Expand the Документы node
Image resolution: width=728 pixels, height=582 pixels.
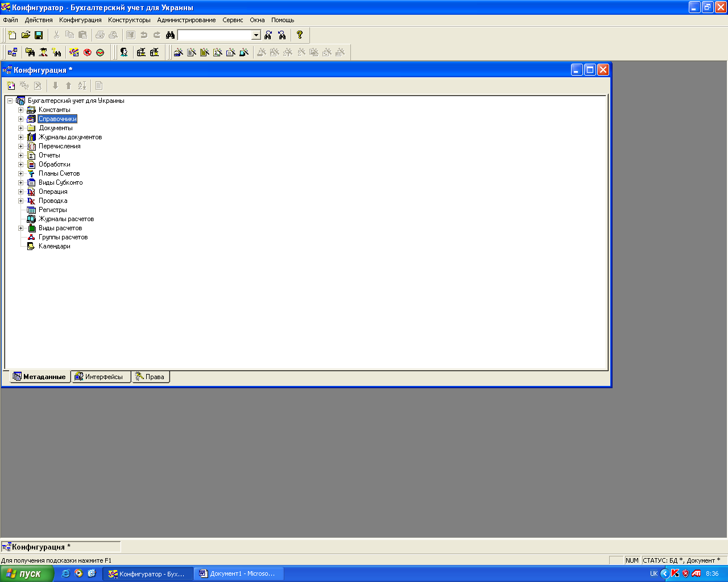pyautogui.click(x=20, y=128)
